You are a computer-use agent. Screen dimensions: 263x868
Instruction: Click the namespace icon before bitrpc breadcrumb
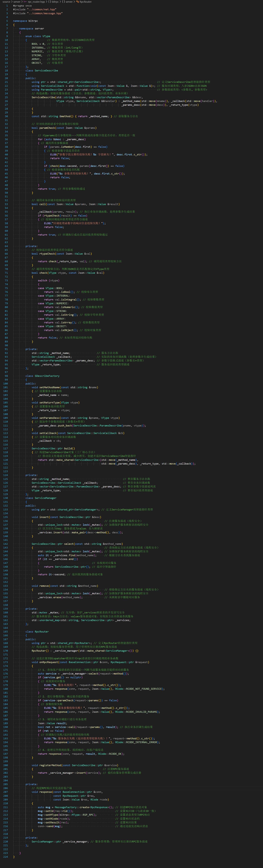click(x=50, y=2)
